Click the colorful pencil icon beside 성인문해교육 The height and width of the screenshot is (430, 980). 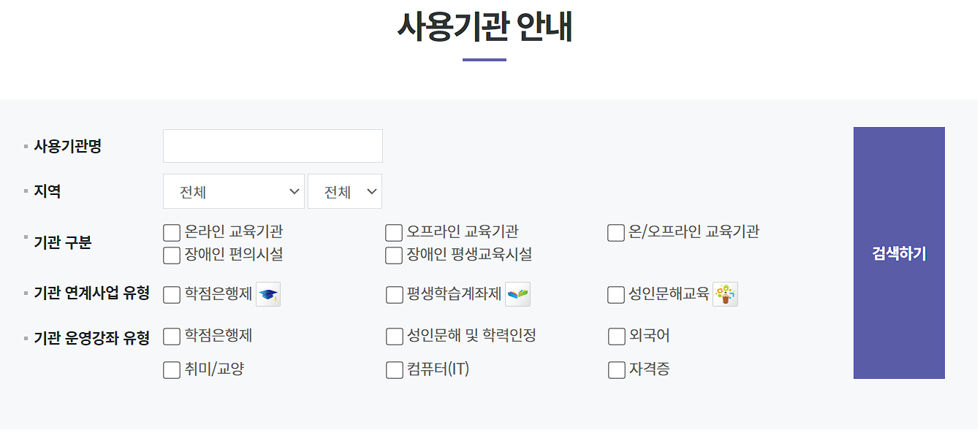point(725,294)
